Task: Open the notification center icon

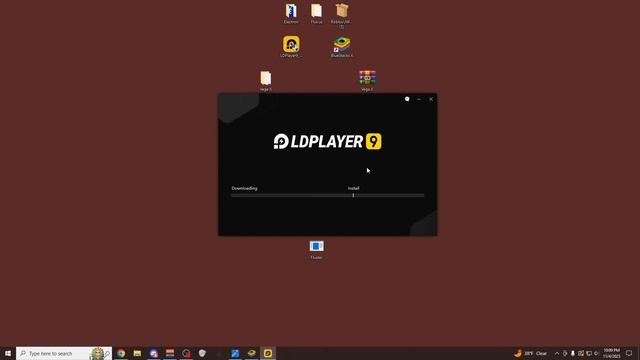Action: pyautogui.click(x=629, y=353)
